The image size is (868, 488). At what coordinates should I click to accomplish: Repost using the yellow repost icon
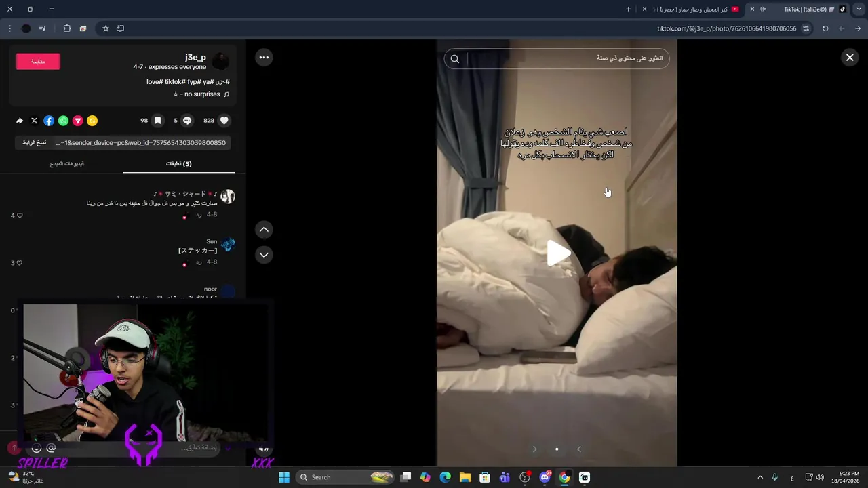(x=92, y=121)
